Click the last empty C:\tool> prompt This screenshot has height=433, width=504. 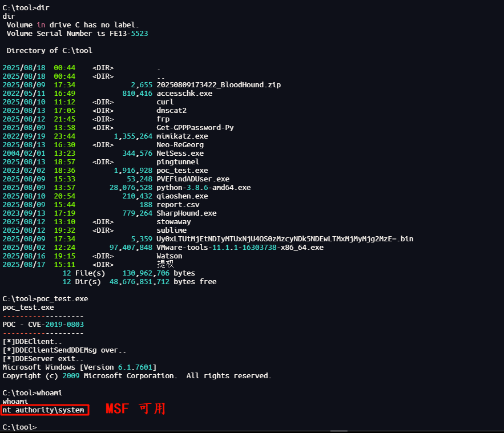point(19,427)
